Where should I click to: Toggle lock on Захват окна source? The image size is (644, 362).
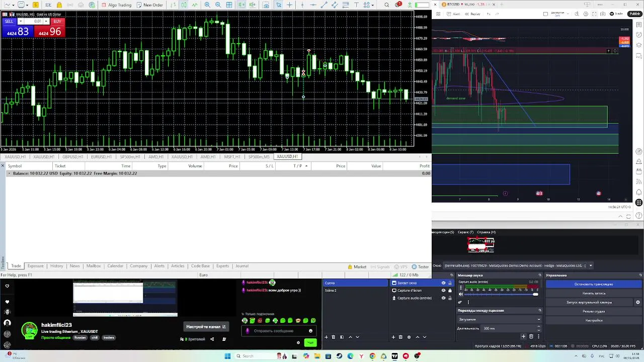click(x=450, y=283)
